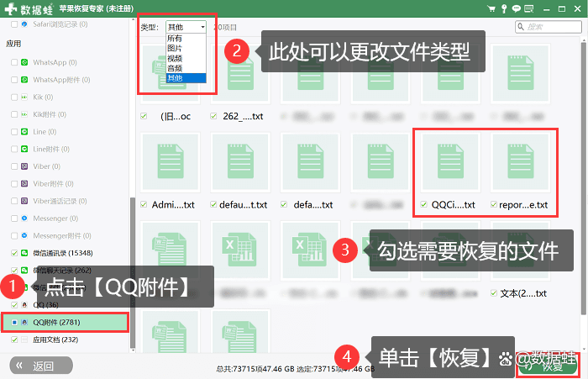Choose 视频 in the type list
Viewport: 588px width, 379px height.
click(x=186, y=58)
